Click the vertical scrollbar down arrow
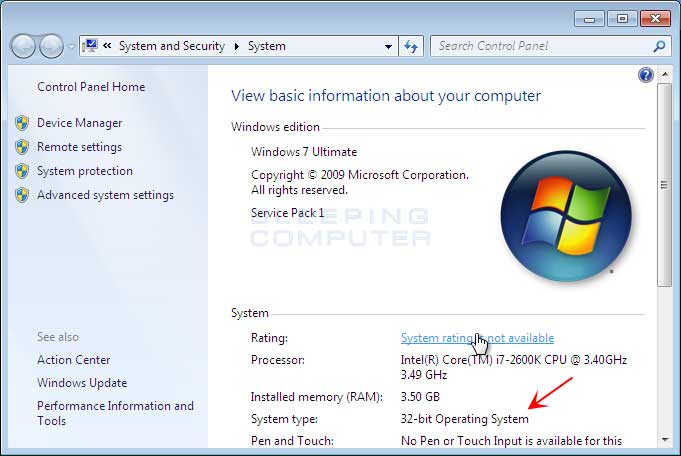681x456 pixels. [663, 439]
